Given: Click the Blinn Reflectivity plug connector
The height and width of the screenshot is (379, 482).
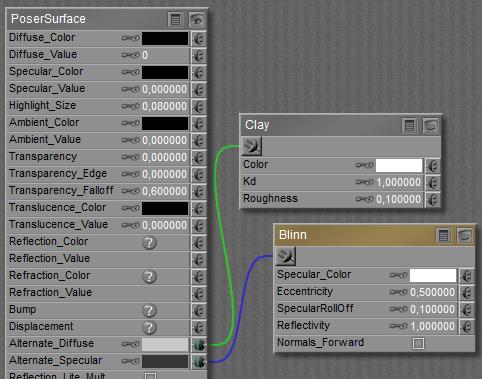Looking at the screenshot, I should click(467, 327).
